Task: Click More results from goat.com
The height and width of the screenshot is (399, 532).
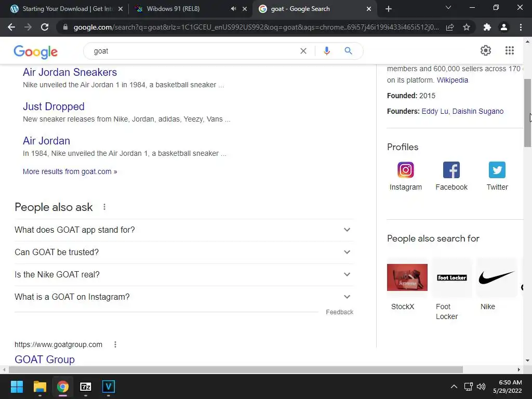Action: [70, 171]
